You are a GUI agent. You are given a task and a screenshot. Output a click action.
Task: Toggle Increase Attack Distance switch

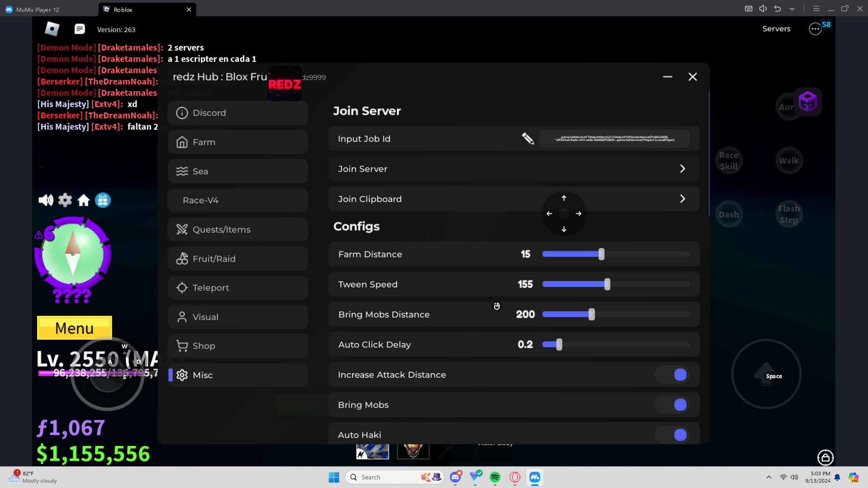coord(672,375)
